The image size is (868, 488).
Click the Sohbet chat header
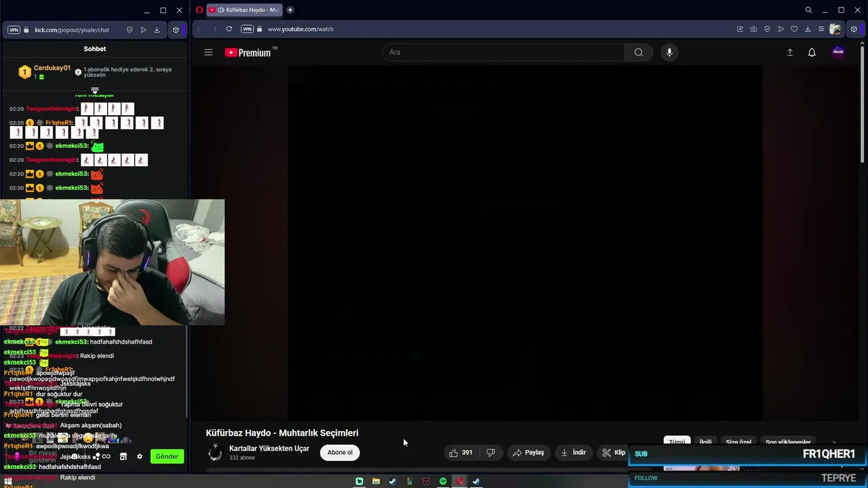pyautogui.click(x=95, y=49)
